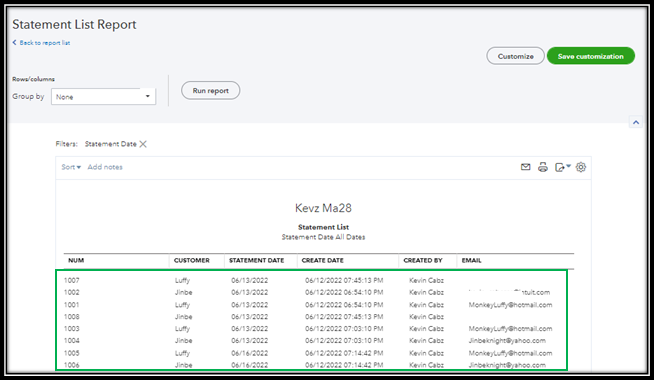655x382 pixels.
Task: Email the report using envelope icon
Action: tap(526, 167)
